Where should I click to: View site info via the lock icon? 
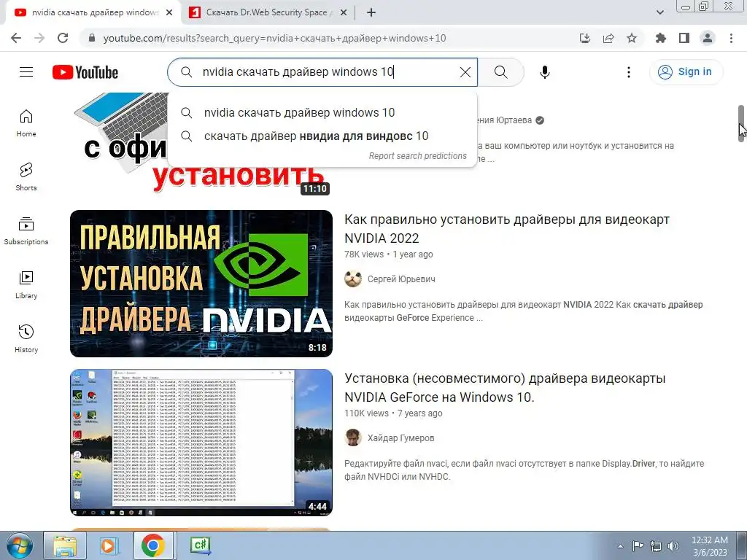click(92, 38)
